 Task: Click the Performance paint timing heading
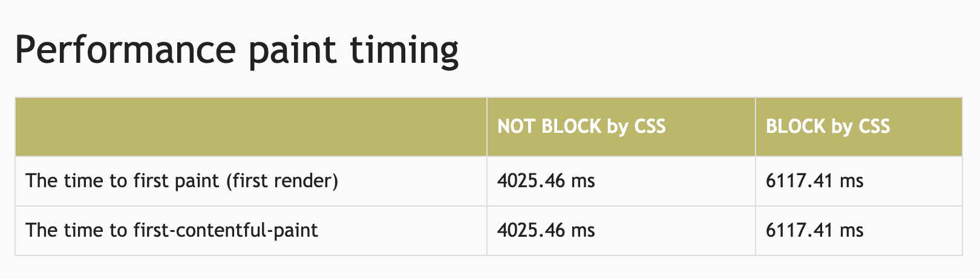click(x=237, y=50)
